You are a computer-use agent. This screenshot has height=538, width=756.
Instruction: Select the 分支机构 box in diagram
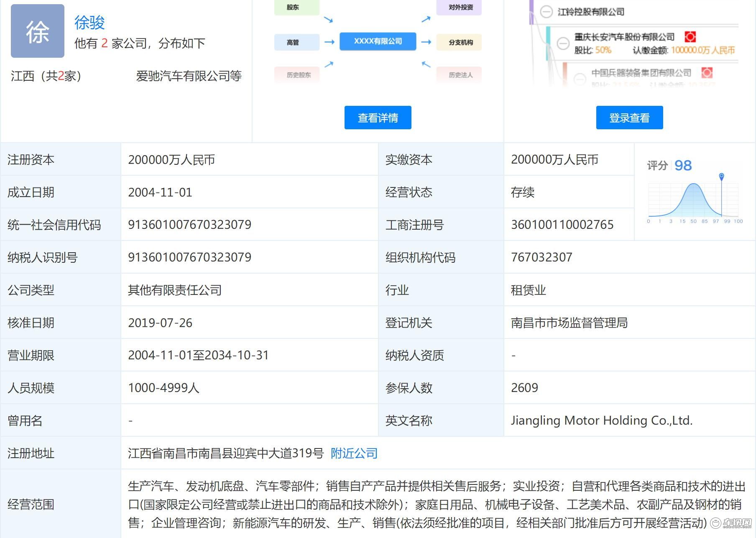pos(459,42)
